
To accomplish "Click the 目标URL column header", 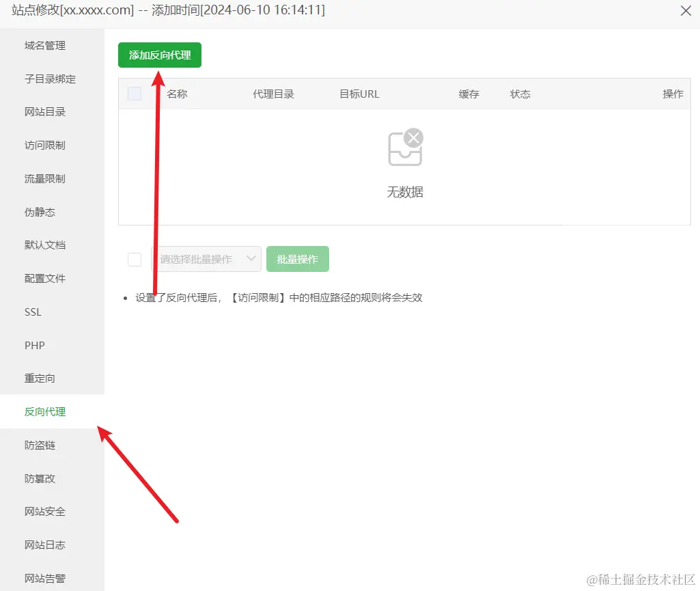I will 359,94.
